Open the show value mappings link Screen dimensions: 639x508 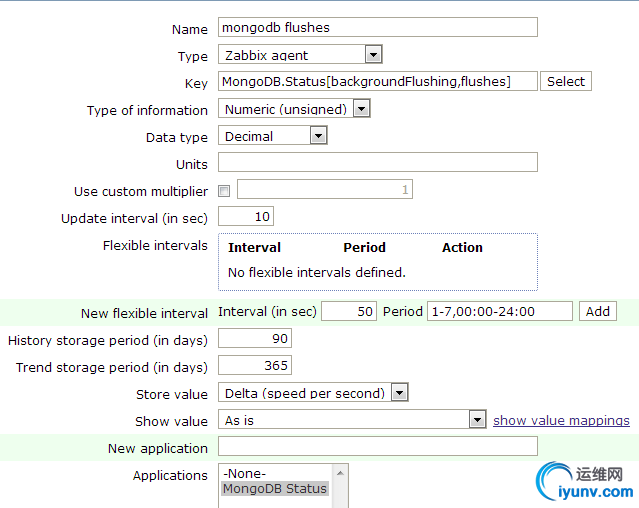click(x=561, y=421)
